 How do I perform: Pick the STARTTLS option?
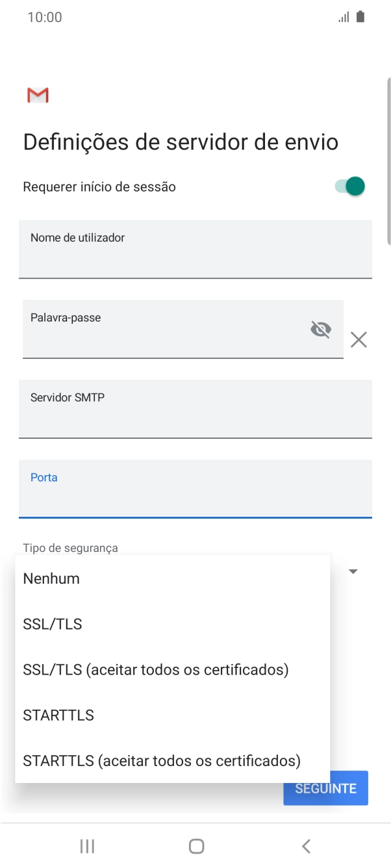tap(58, 715)
